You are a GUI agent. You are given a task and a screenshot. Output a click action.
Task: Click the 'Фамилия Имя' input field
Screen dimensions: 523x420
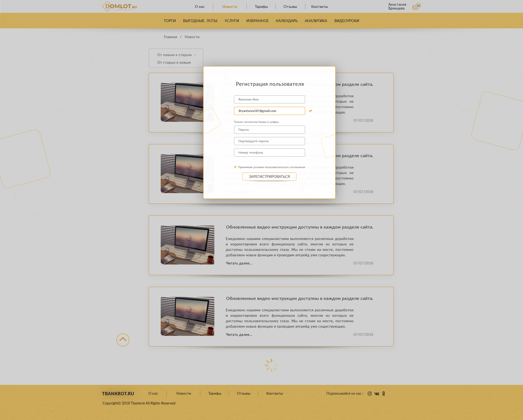269,99
